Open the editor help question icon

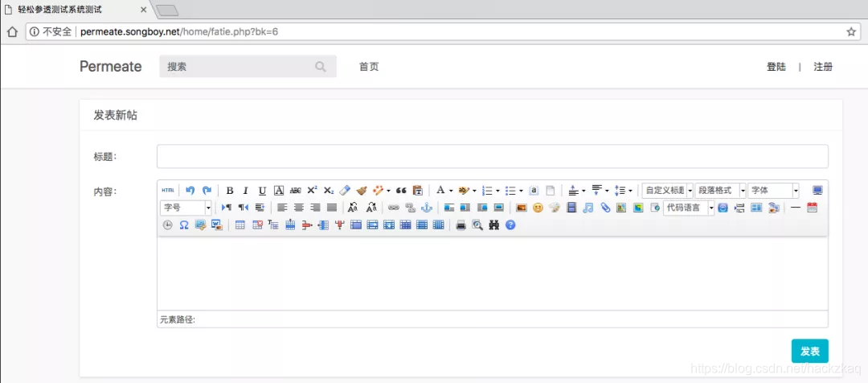coord(510,225)
